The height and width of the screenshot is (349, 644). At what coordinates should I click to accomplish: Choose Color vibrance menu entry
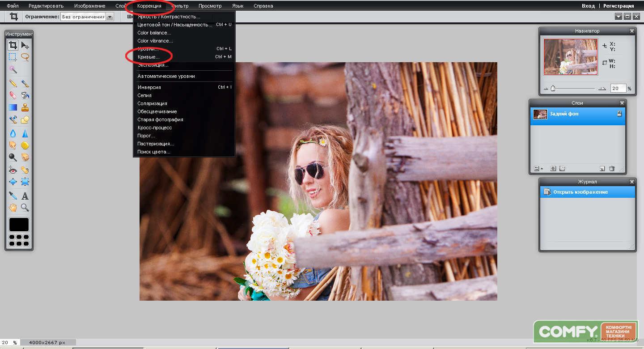tap(184, 41)
